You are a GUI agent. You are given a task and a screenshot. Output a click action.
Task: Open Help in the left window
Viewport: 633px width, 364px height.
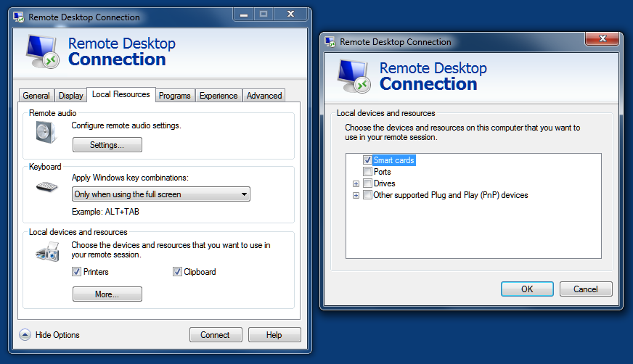[x=274, y=334]
